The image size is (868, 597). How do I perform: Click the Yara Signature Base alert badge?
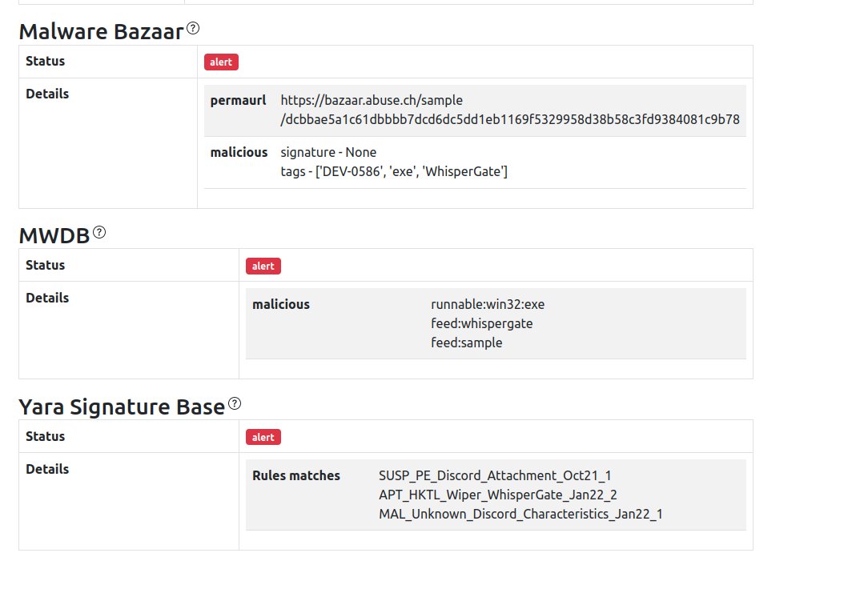coord(263,437)
